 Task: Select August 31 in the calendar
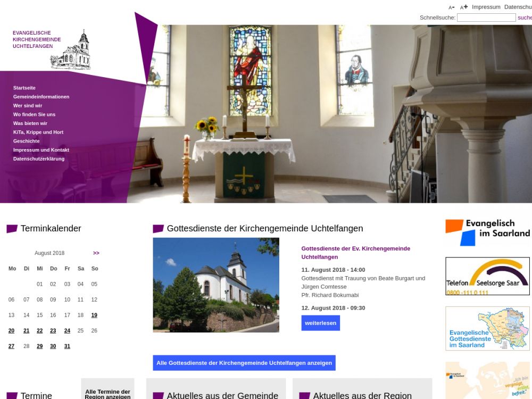[x=67, y=346]
